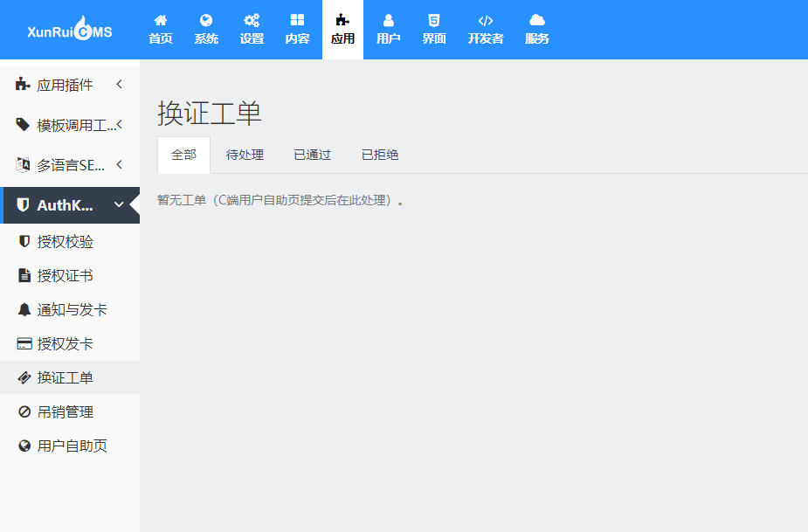Viewport: 808px width, 532px height.
Task: Open 系统 globe icon in top bar
Action: 206,20
